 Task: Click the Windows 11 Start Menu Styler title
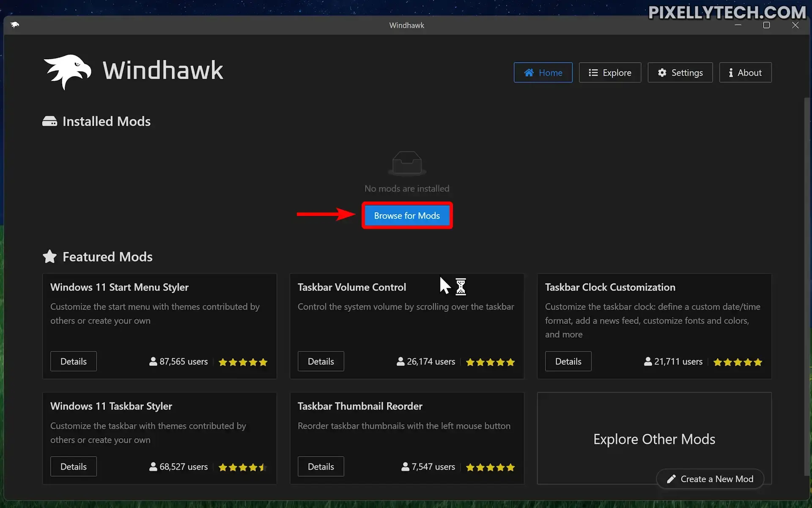(x=119, y=287)
